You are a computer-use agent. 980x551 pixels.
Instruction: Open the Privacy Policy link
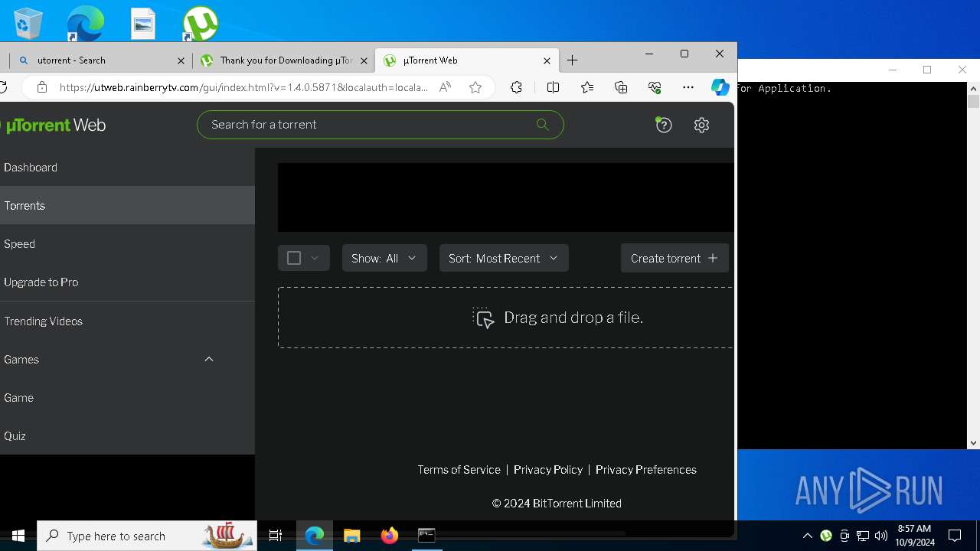[548, 470]
